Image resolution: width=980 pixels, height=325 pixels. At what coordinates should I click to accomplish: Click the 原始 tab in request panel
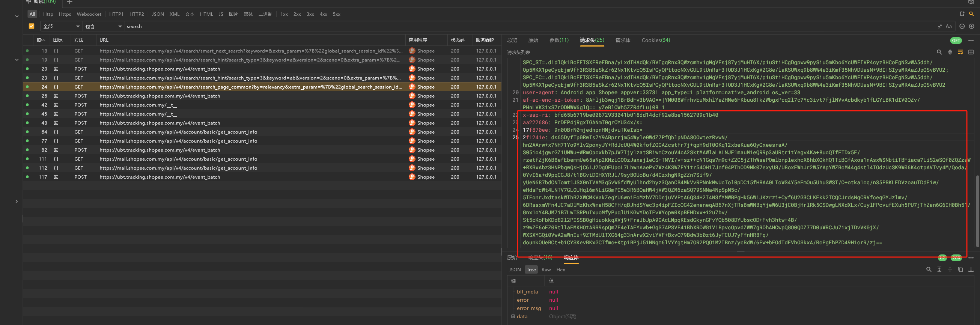(x=533, y=40)
